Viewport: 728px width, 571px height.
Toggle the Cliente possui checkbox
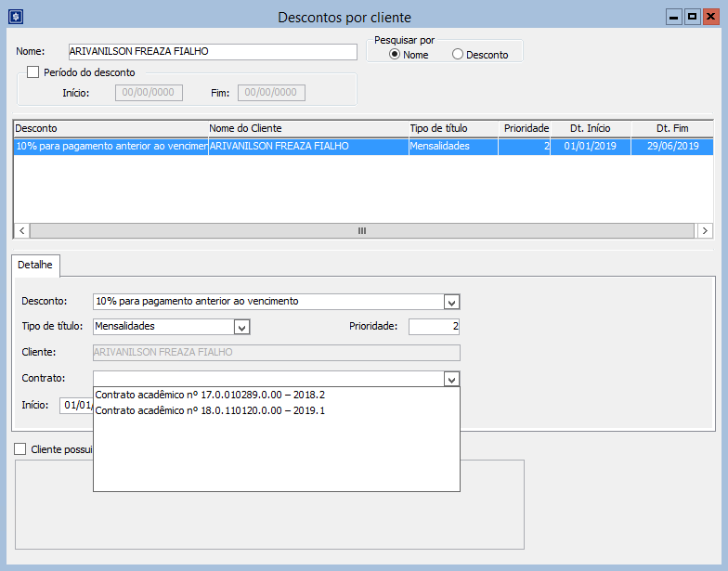point(20,448)
